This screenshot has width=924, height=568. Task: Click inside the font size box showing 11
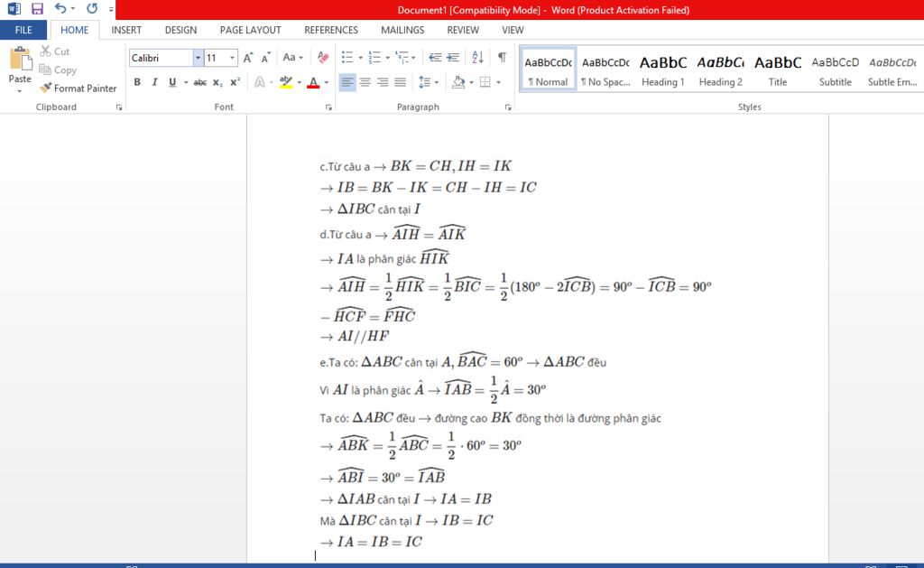pyautogui.click(x=216, y=58)
